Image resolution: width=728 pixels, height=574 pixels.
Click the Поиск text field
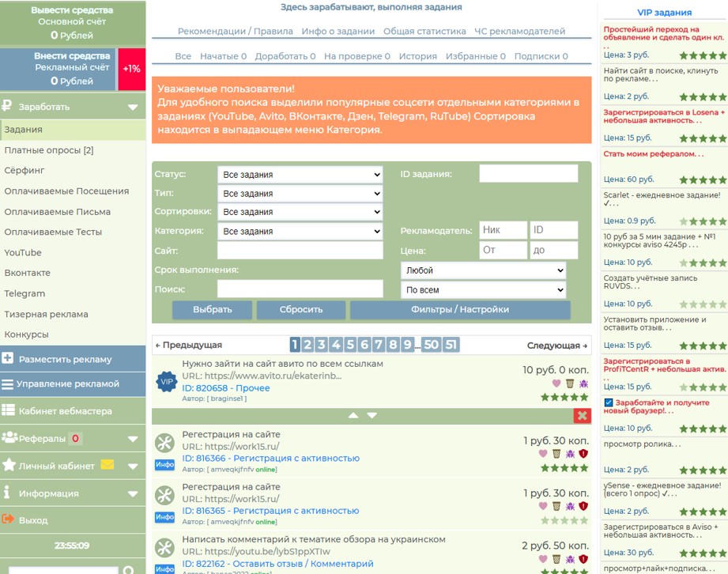point(300,289)
